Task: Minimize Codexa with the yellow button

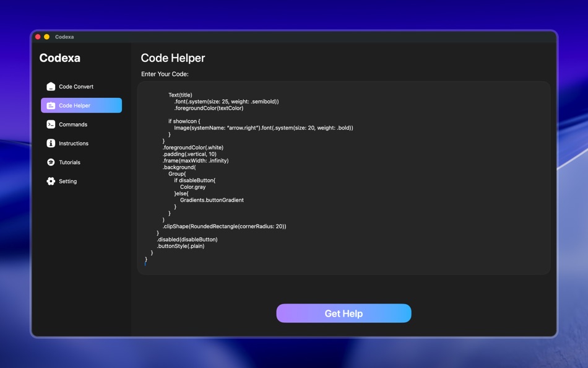Action: pos(46,37)
